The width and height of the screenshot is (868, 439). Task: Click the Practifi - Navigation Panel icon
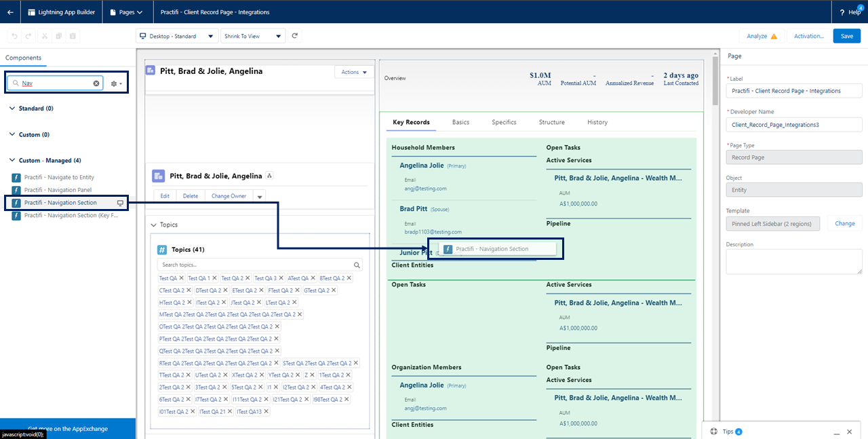point(16,190)
